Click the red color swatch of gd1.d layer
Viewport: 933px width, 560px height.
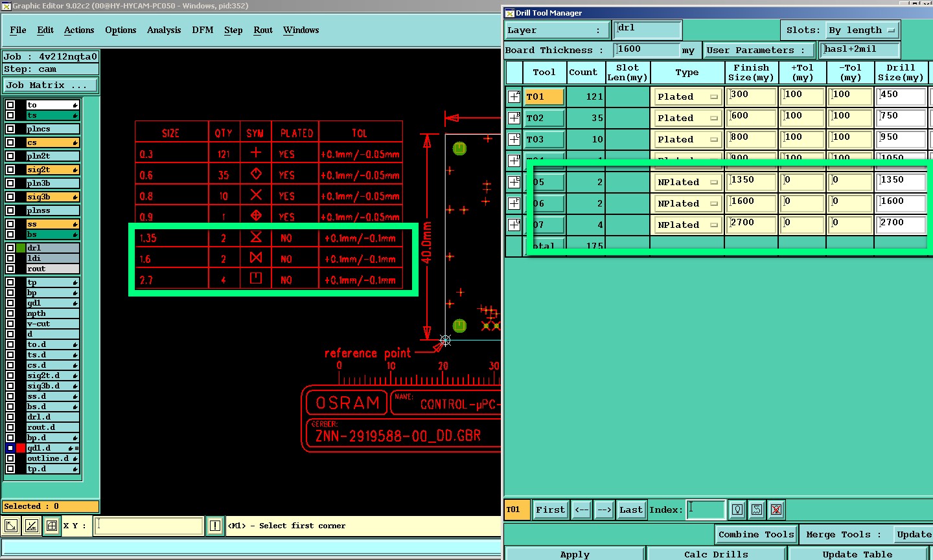[21, 448]
